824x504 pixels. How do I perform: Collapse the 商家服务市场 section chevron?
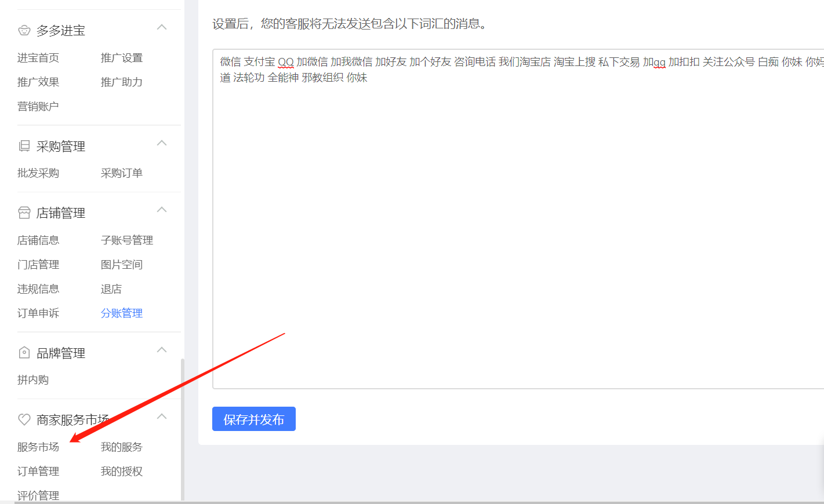(162, 417)
